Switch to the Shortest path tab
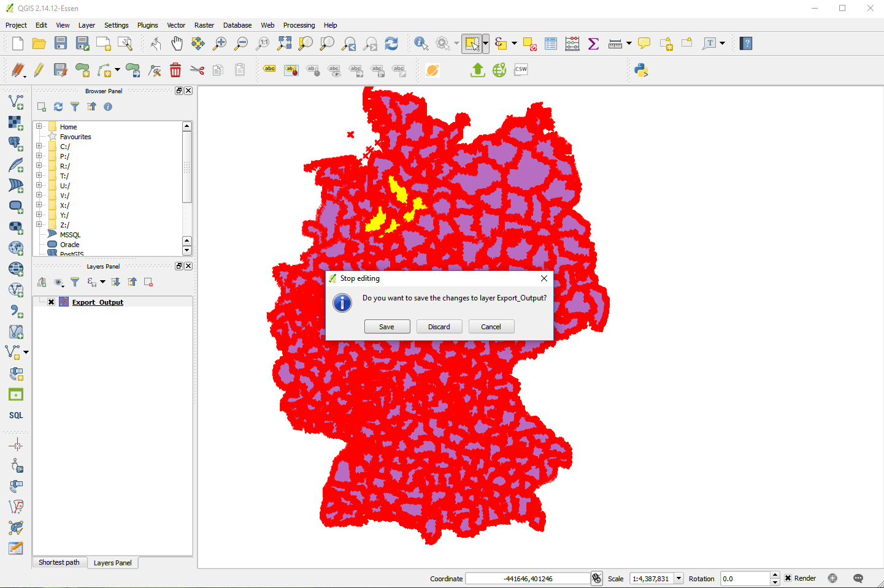The height and width of the screenshot is (588, 884). tap(59, 562)
